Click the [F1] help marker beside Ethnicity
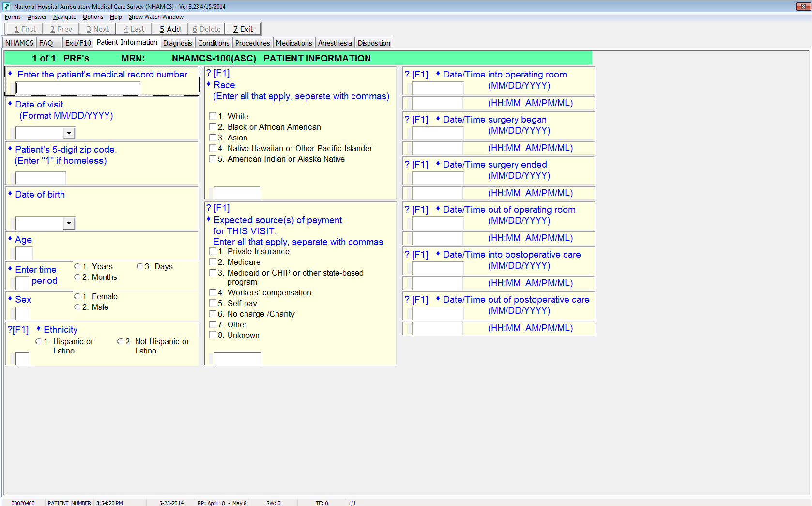 (18, 330)
